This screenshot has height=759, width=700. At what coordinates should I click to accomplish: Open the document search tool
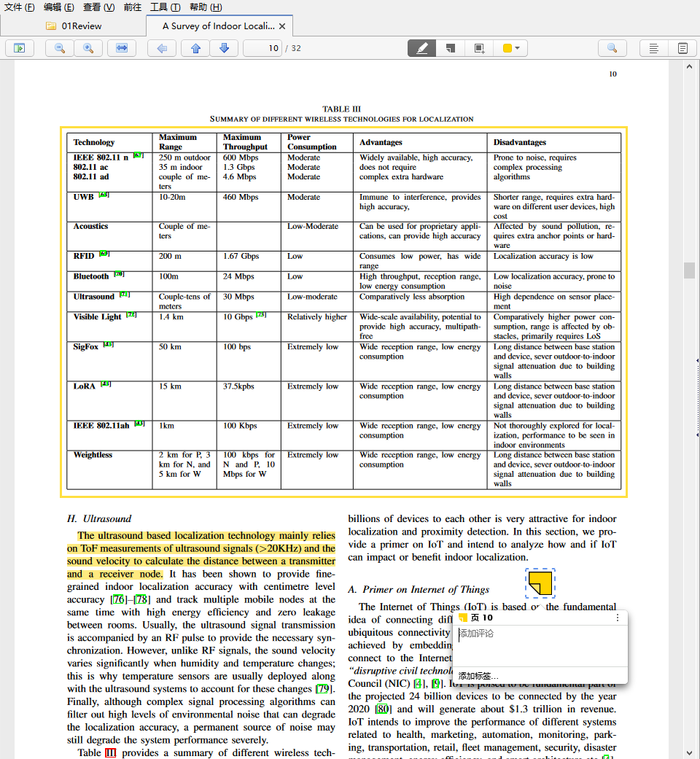[612, 48]
